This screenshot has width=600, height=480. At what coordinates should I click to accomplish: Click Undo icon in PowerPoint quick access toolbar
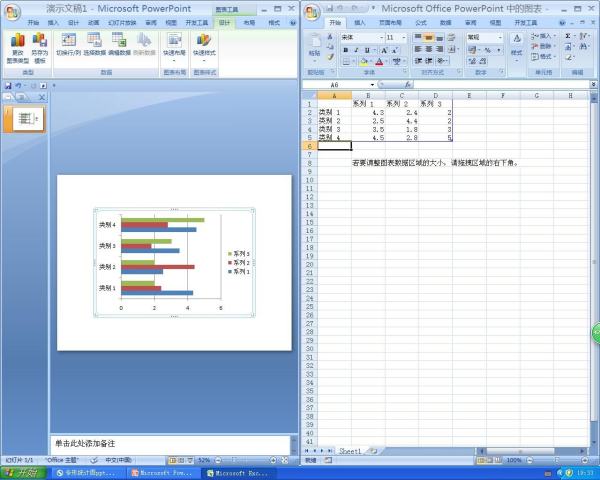pos(18,86)
